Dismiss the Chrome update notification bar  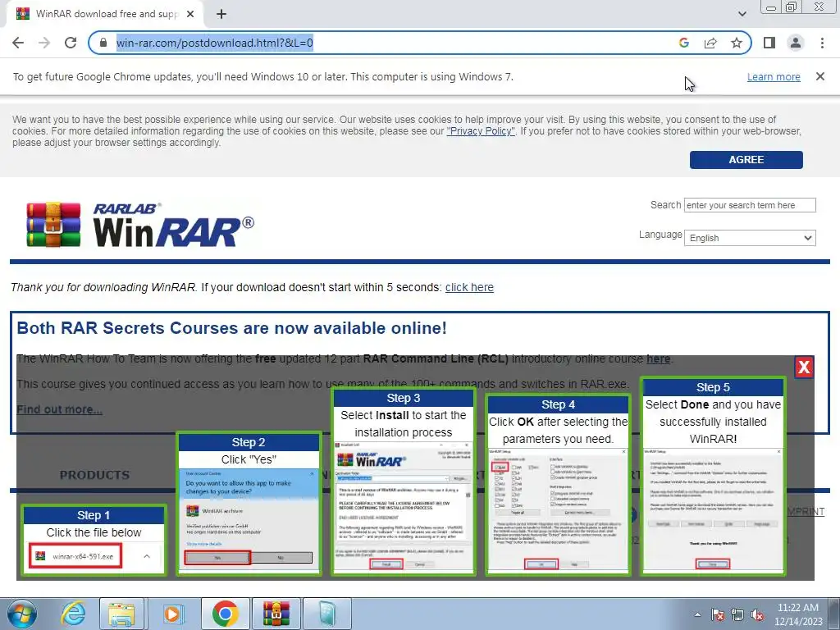819,76
